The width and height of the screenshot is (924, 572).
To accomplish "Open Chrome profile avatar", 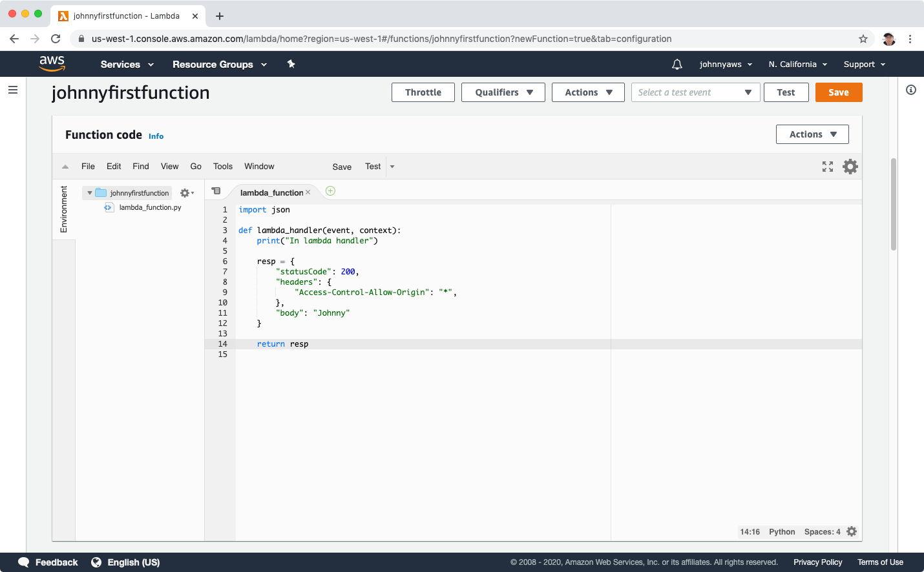I will click(x=889, y=39).
